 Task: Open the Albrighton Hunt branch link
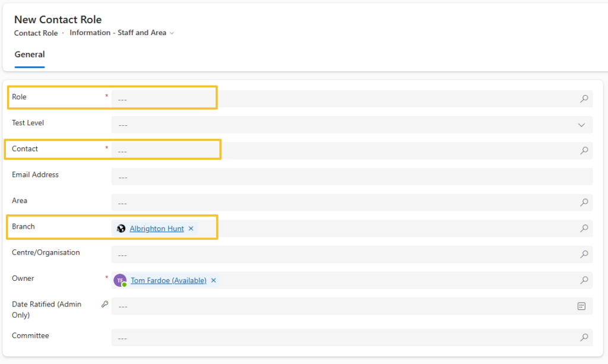(x=157, y=229)
